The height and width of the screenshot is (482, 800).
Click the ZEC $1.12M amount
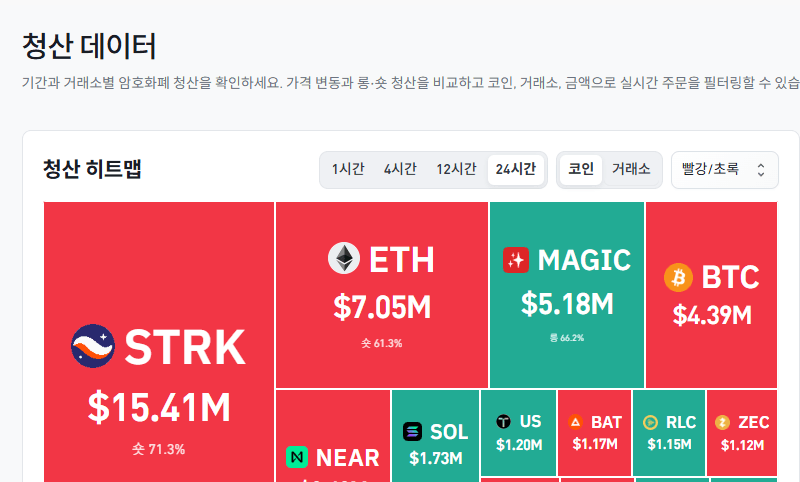742,445
